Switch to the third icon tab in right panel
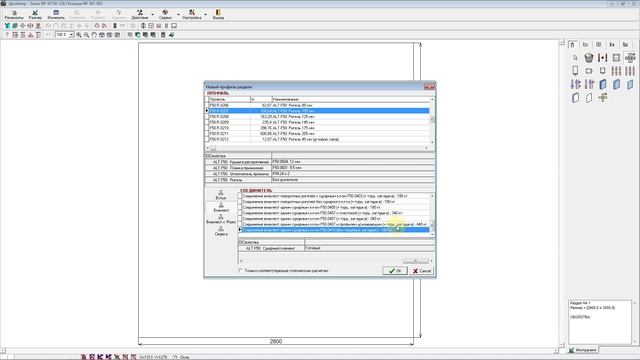640x360 pixels. [x=598, y=44]
